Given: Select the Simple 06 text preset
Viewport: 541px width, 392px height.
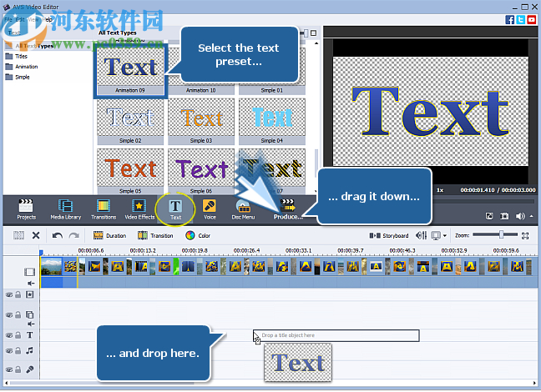Looking at the screenshot, I should tap(201, 171).
